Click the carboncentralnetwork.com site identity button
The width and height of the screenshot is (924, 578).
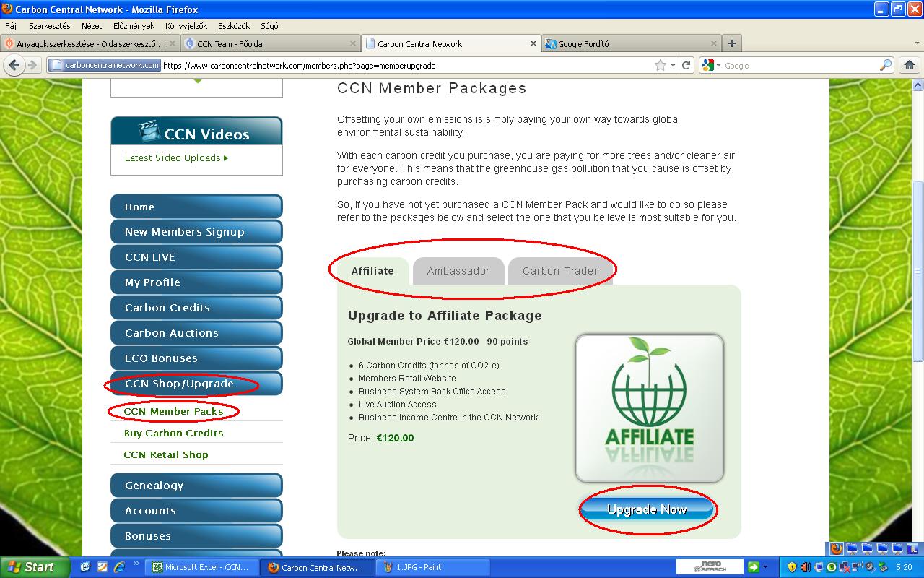tap(105, 65)
